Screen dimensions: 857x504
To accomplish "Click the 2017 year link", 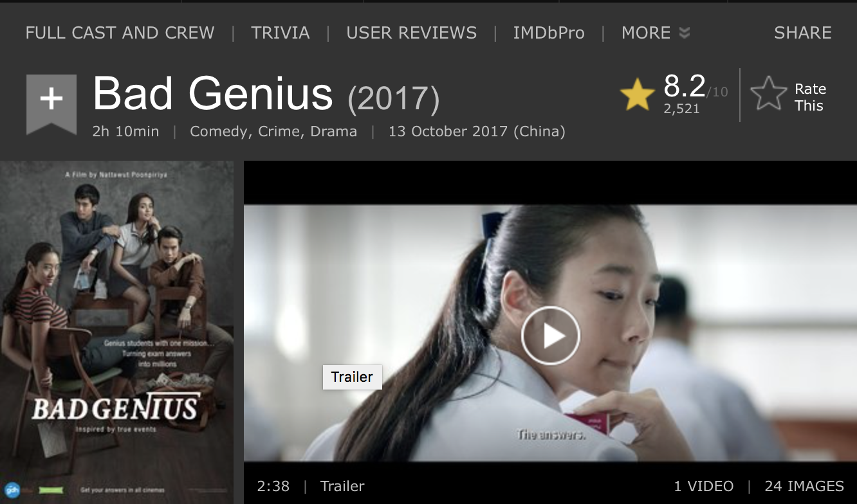I will coord(394,99).
